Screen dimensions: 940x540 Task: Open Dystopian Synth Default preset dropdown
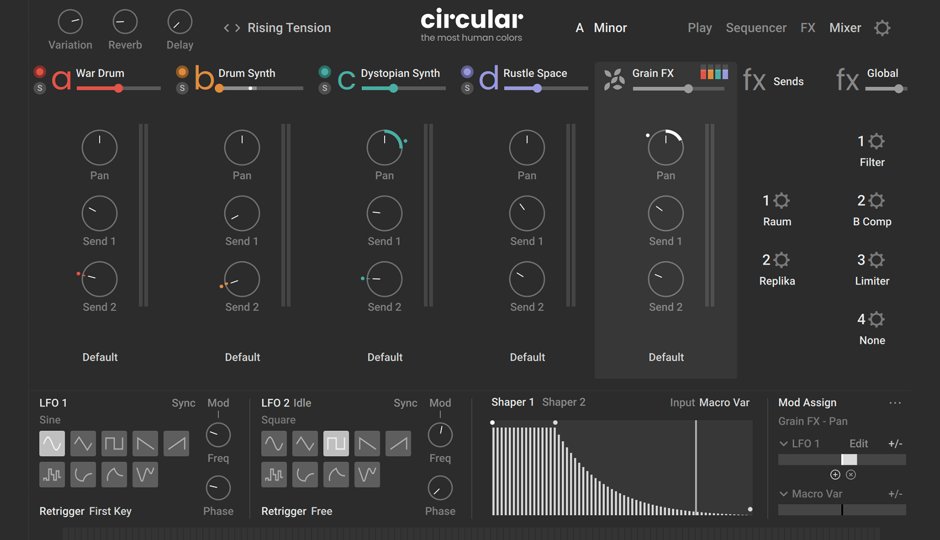[x=385, y=357]
